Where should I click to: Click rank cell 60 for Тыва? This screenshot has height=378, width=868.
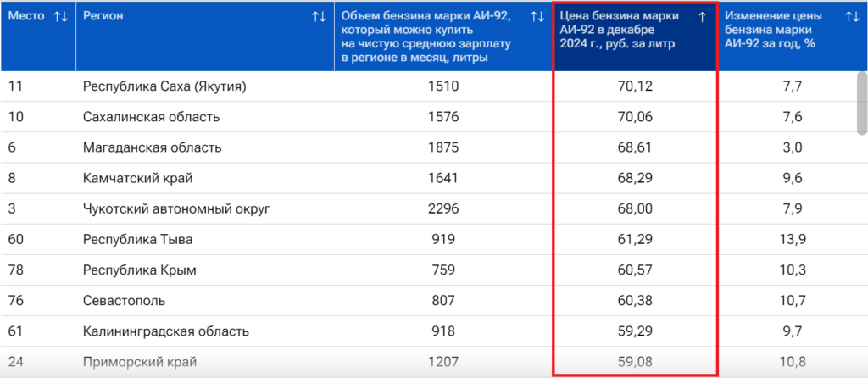[x=15, y=240]
